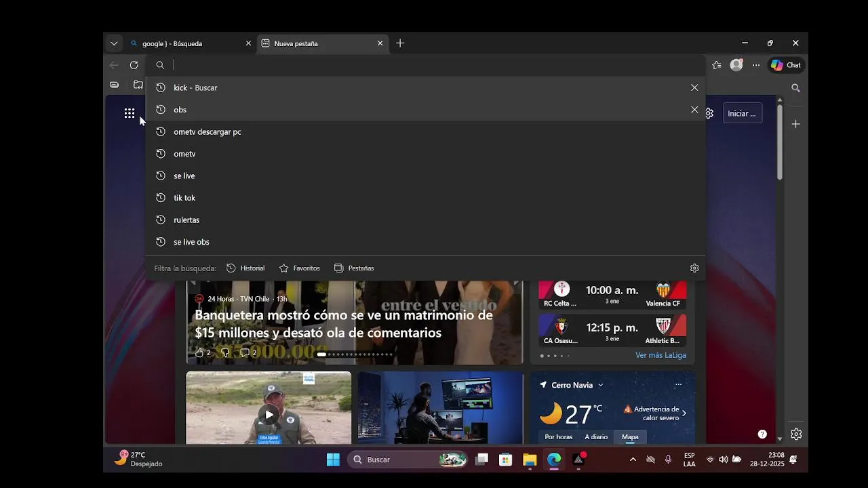The height and width of the screenshot is (488, 868).
Task: Select the 'tik tok' suggestion
Action: 425,198
